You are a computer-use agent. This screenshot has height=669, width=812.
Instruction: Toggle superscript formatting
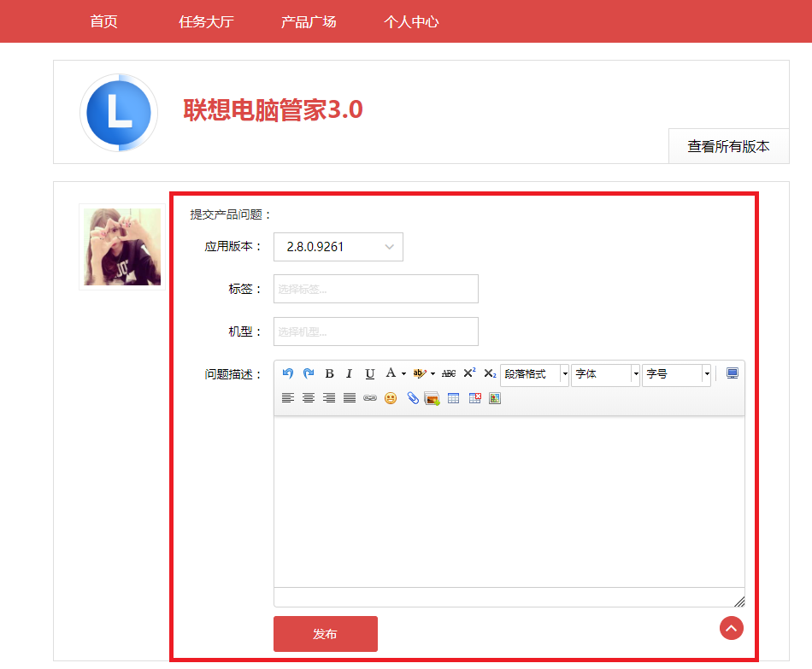pos(470,373)
